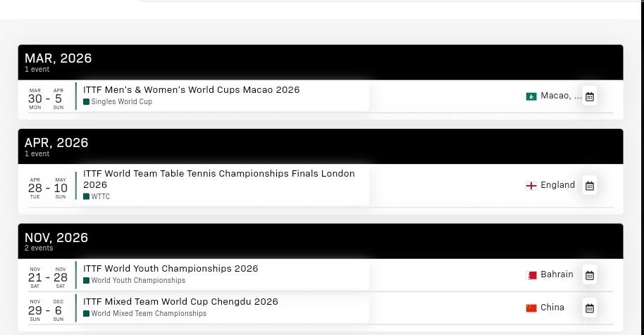Click calendar icon for London Team Championships
This screenshot has width=644, height=335.
pos(590,186)
